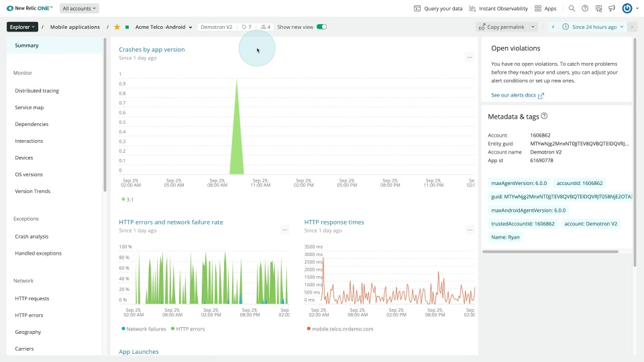Toggle Network failures legend series
This screenshot has width=644, height=362.
click(x=144, y=328)
